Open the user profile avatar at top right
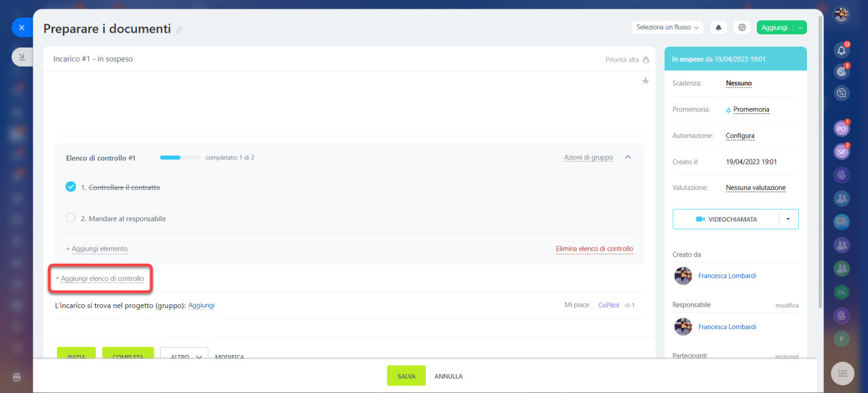 coord(842,15)
